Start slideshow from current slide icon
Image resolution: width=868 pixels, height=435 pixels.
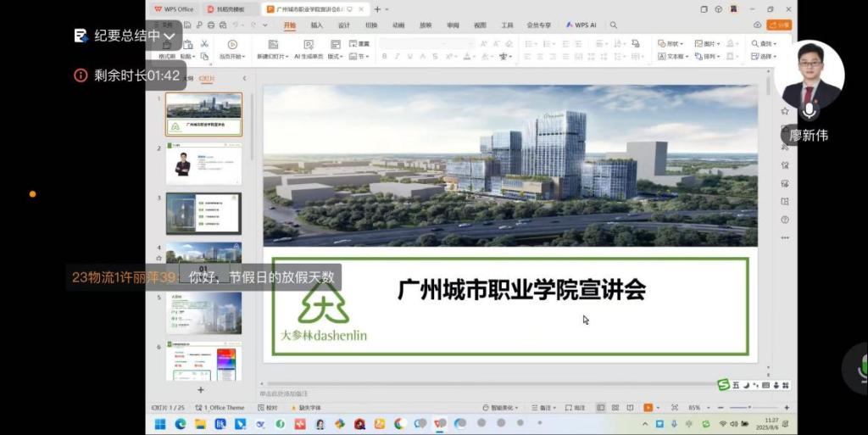(x=232, y=45)
